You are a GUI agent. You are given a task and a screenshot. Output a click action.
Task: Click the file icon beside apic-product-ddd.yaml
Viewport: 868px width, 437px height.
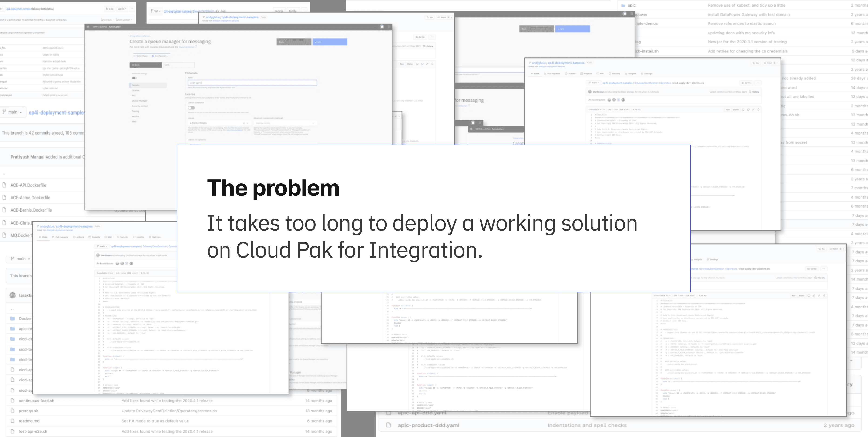click(x=389, y=425)
